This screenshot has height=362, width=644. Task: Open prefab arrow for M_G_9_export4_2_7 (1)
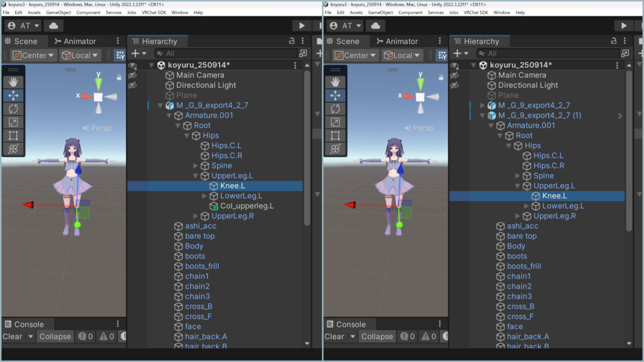619,116
